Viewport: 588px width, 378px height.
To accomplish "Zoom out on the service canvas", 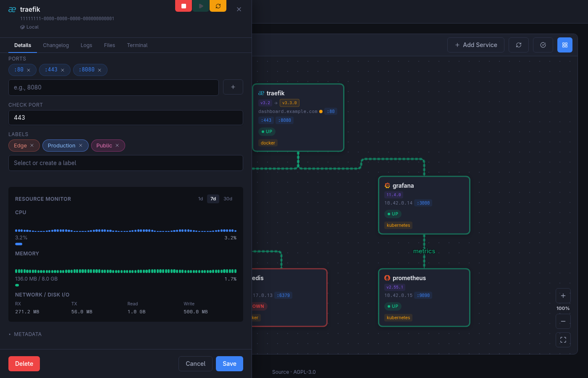I will click(563, 321).
